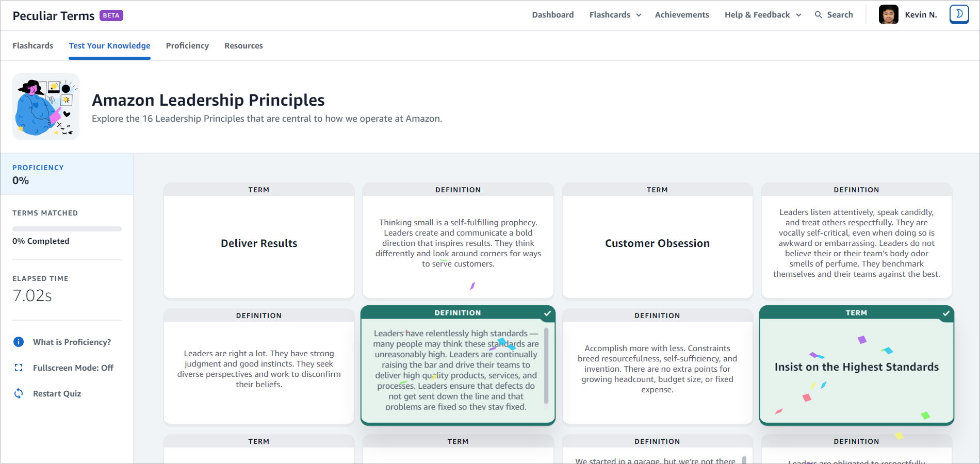Click the Terms Matched progress bar

pyautogui.click(x=67, y=229)
